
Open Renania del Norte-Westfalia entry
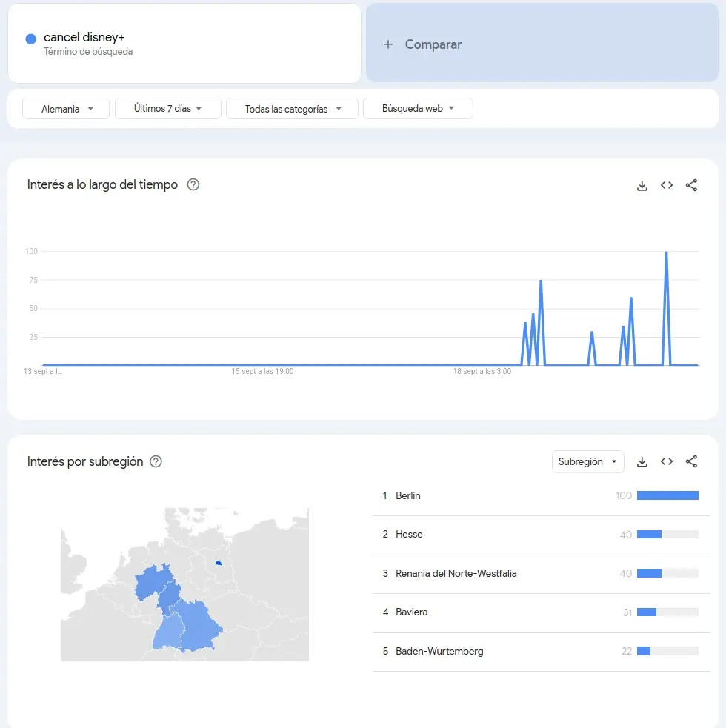coord(456,573)
